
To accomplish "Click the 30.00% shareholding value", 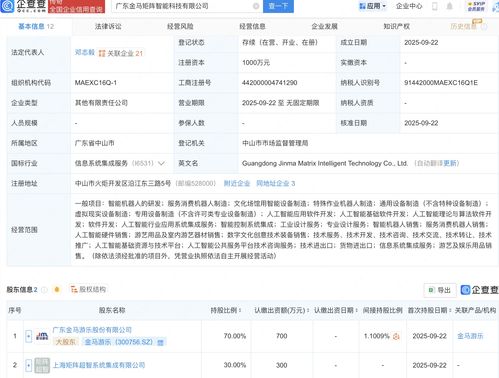I will (235, 365).
